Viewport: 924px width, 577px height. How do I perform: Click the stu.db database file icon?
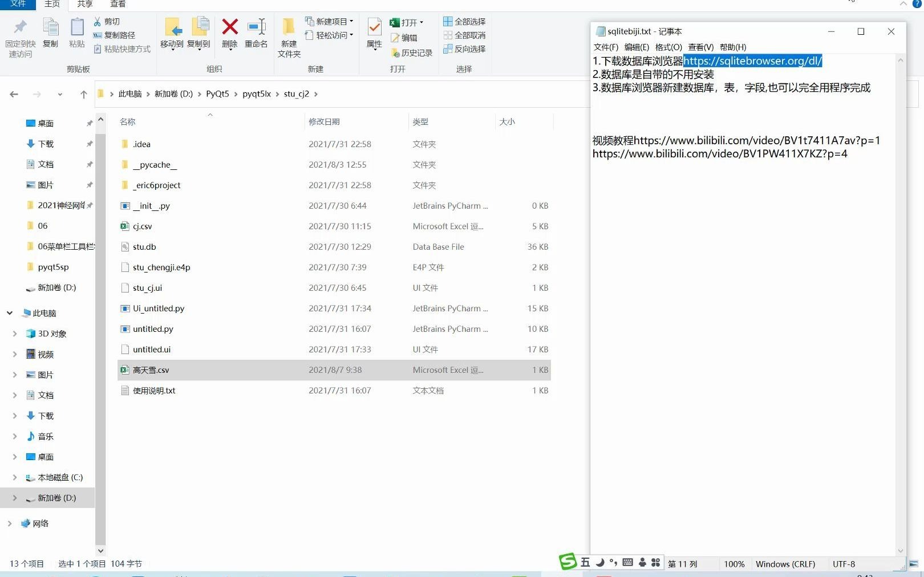coord(125,247)
